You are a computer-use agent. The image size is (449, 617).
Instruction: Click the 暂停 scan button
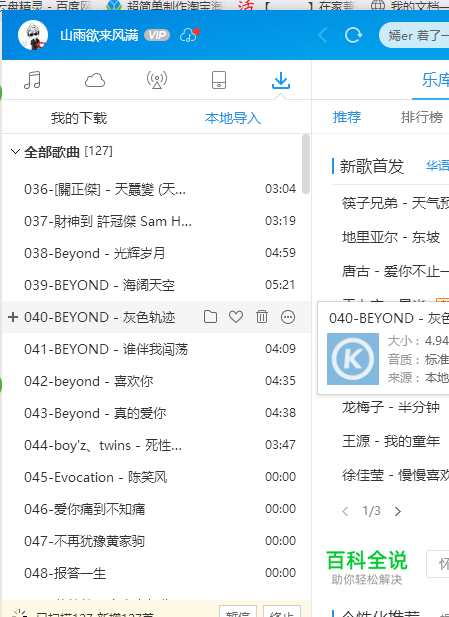[x=238, y=611]
